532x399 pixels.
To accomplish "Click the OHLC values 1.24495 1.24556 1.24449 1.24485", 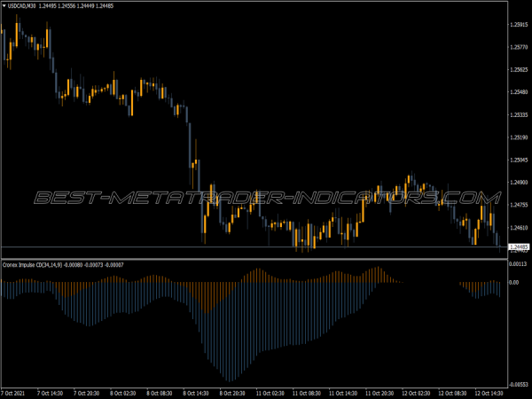I will [x=76, y=6].
